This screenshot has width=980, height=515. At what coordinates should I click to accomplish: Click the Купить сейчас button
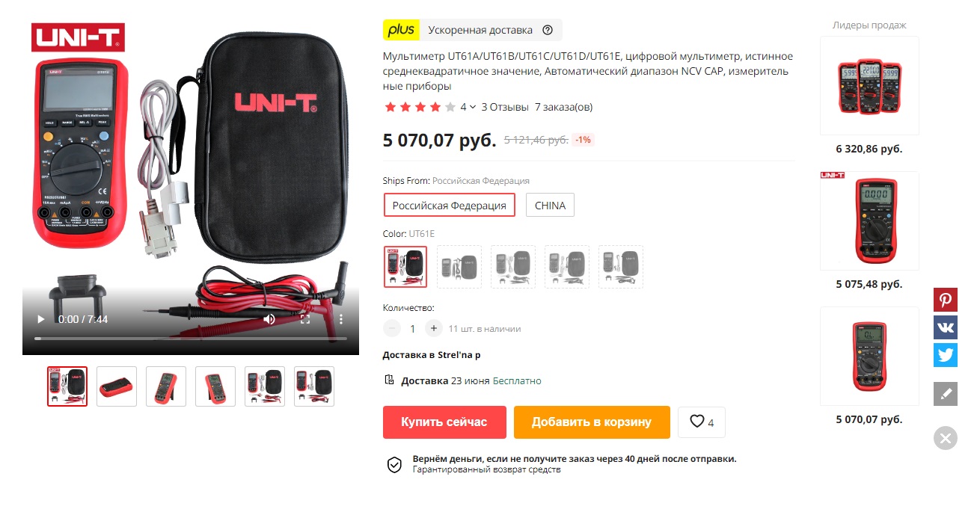pos(444,422)
